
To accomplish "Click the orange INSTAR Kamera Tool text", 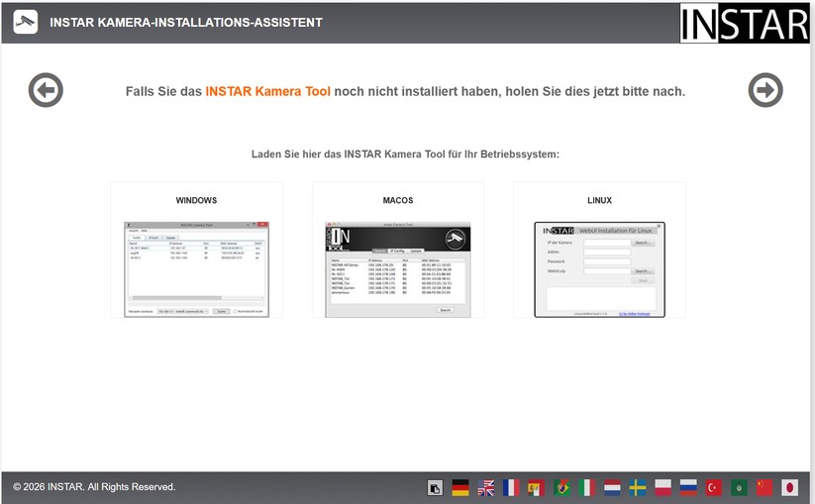I will pyautogui.click(x=267, y=91).
